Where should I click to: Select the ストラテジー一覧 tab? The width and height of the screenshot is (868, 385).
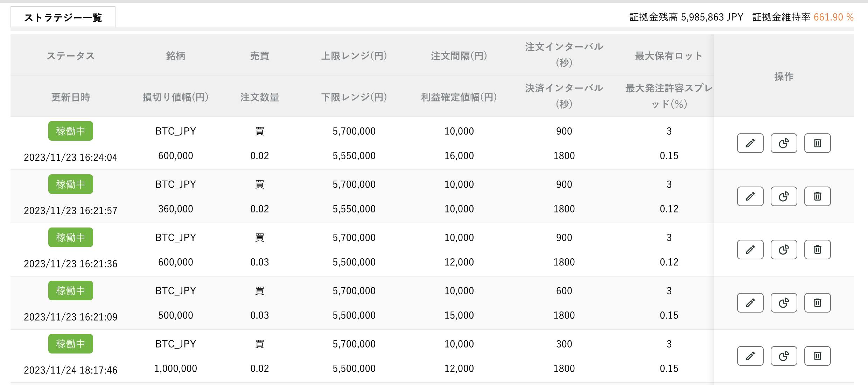63,16
